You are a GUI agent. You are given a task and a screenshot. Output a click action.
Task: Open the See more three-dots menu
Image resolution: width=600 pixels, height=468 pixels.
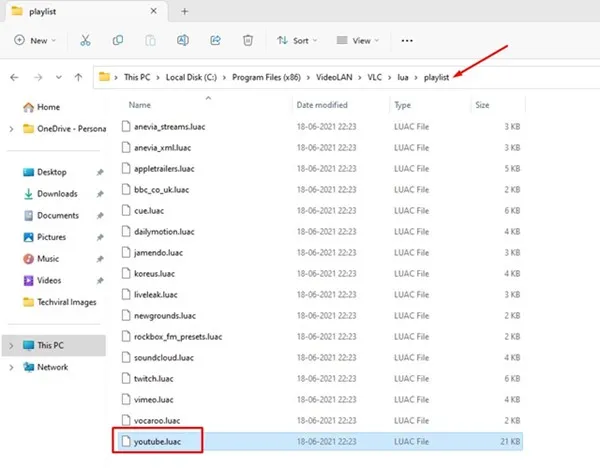[x=407, y=40]
